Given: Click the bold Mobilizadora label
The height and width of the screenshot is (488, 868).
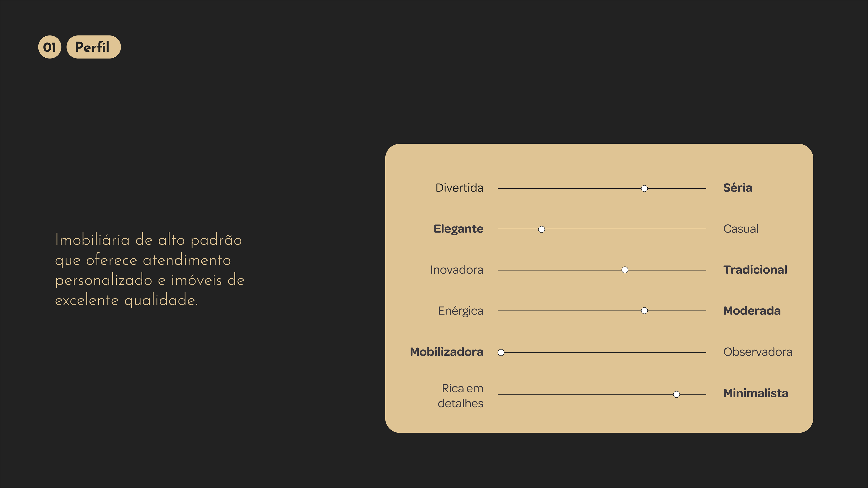Looking at the screenshot, I should pos(446,352).
